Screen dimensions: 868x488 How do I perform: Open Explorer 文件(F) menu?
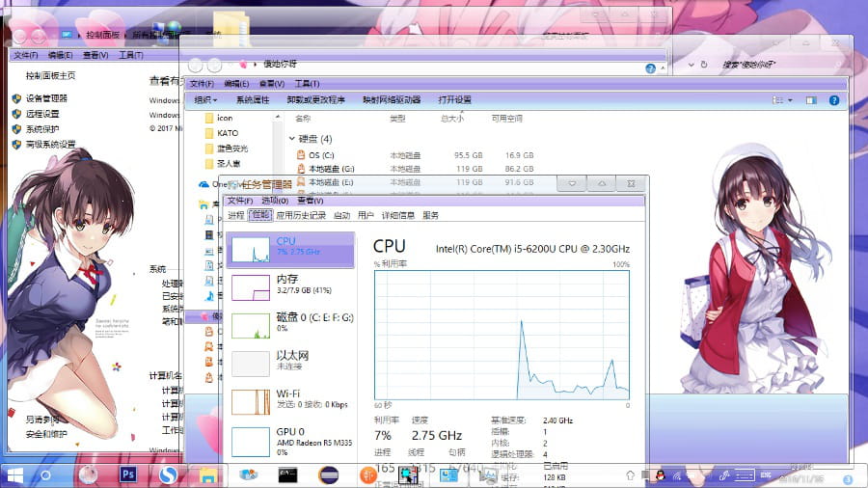[x=203, y=84]
